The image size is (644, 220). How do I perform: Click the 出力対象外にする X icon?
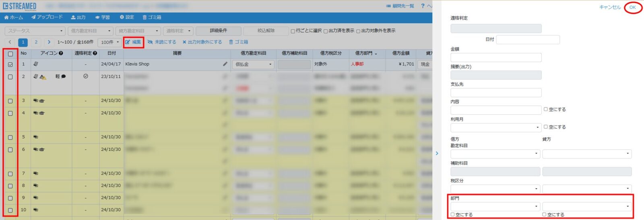184,42
